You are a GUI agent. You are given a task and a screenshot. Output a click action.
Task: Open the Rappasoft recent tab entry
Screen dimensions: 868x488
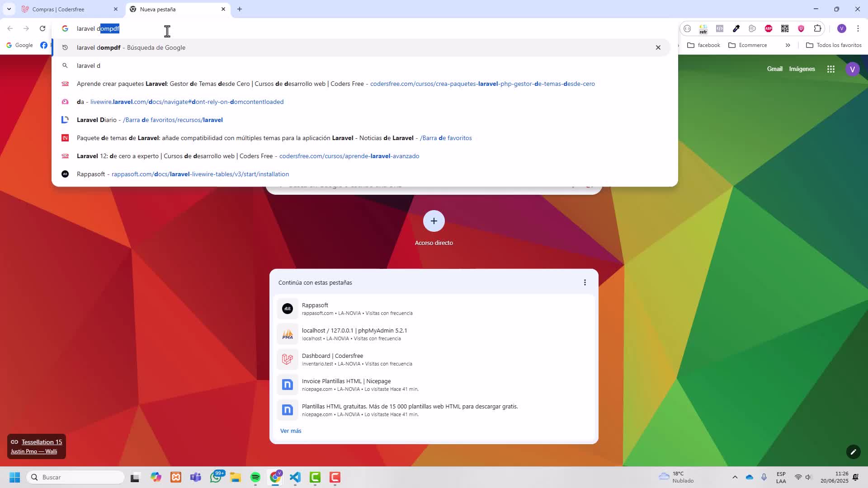434,309
